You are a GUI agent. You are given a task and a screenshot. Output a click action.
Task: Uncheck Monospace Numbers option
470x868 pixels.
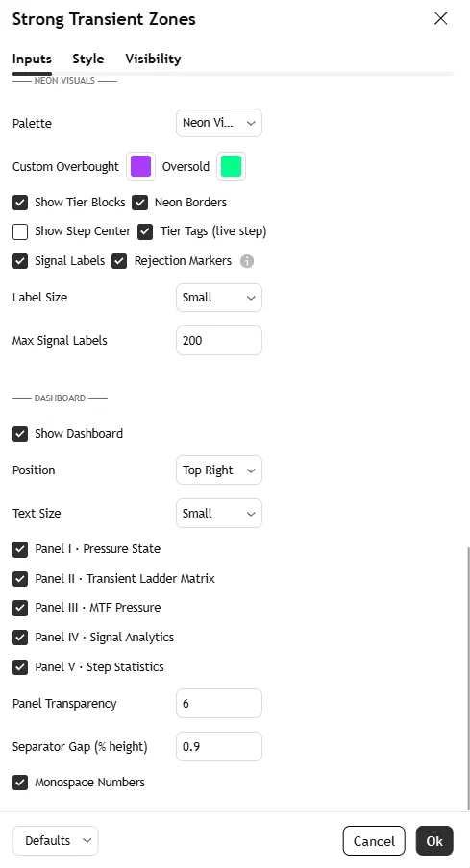click(20, 783)
